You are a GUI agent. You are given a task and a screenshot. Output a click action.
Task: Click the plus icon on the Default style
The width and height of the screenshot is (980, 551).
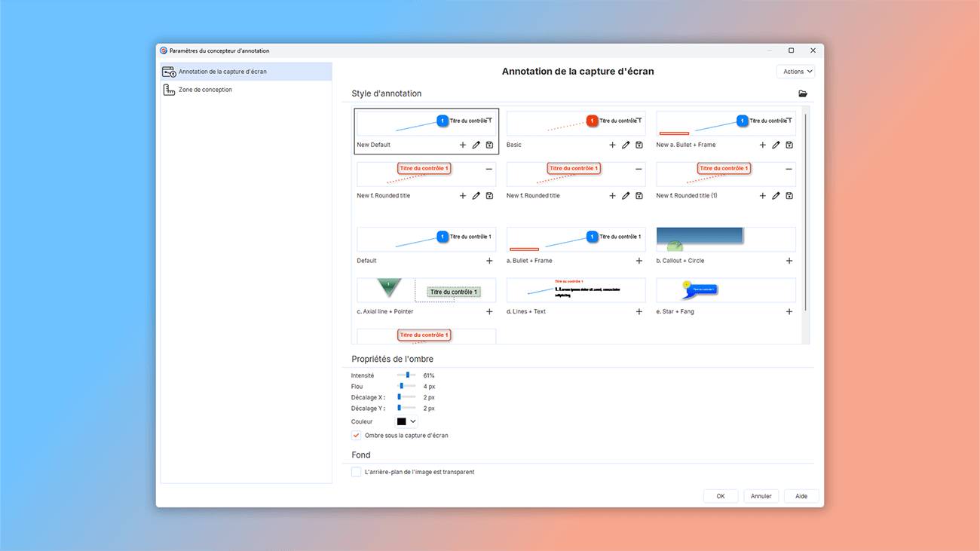(x=488, y=260)
